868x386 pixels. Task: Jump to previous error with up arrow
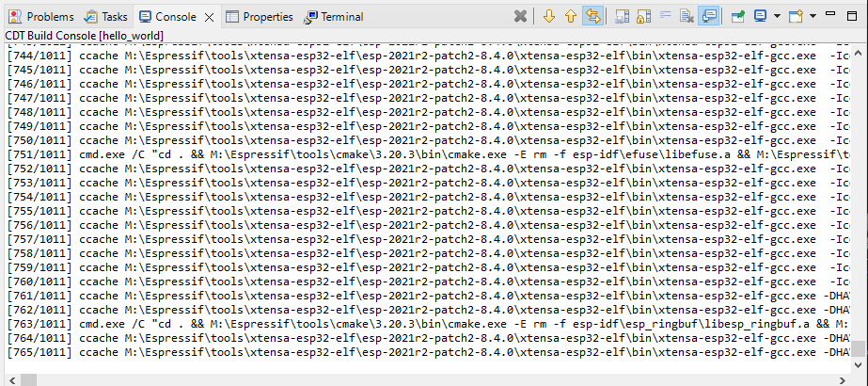point(570,17)
